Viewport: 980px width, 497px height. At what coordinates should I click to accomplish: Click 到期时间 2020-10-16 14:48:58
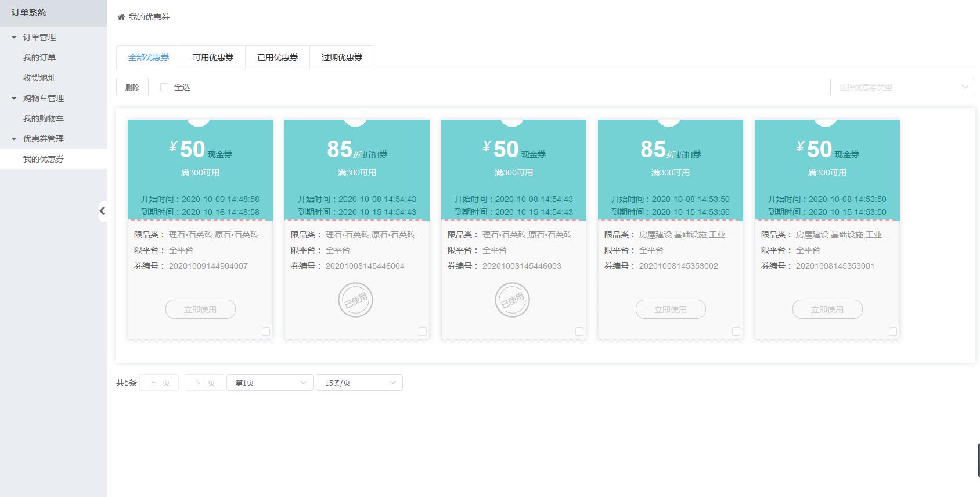(200, 212)
